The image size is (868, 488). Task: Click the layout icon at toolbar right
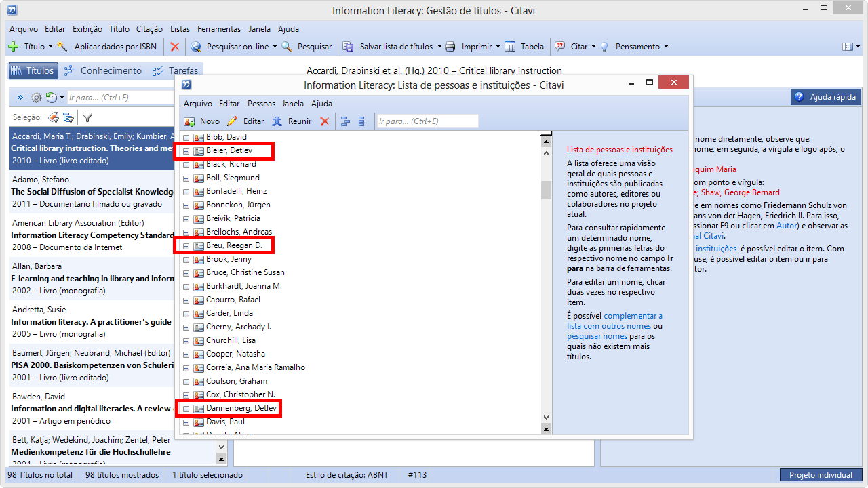point(847,47)
